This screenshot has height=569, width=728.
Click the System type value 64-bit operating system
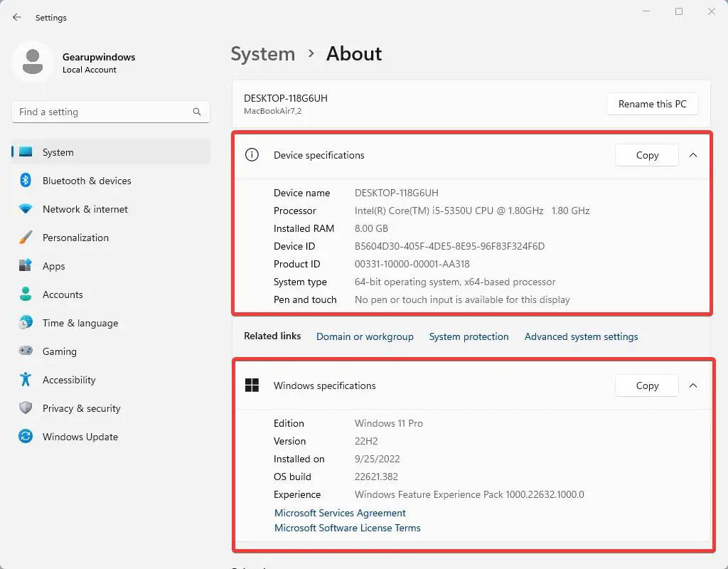[455, 282]
